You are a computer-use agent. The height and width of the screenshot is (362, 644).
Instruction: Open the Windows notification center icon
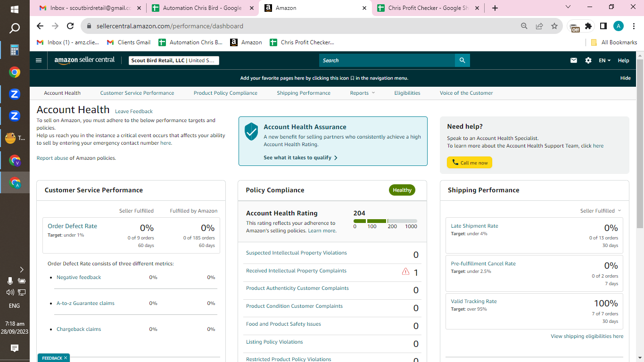(x=15, y=348)
